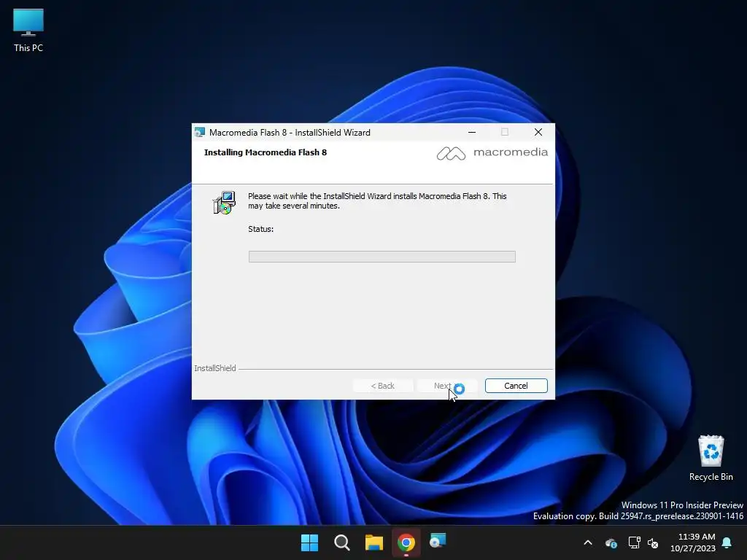Open the OneDrive tray icon
747x560 pixels.
pyautogui.click(x=611, y=542)
